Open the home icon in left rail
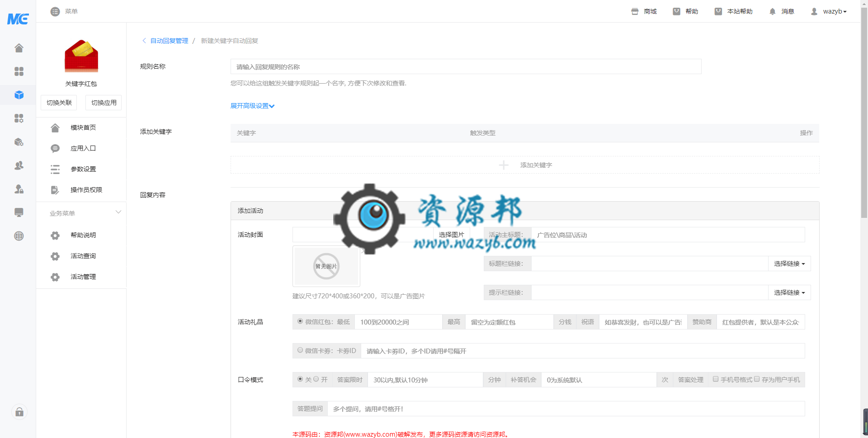This screenshot has width=868, height=438. pos(19,48)
